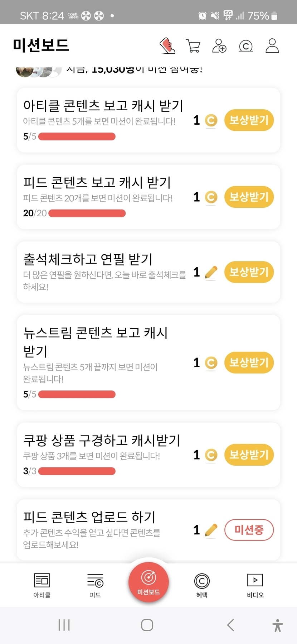
Task: Open the cash coin icon in header
Action: [246, 46]
